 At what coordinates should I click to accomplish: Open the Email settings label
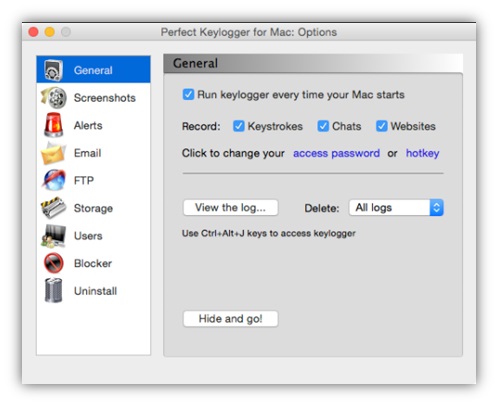click(87, 153)
